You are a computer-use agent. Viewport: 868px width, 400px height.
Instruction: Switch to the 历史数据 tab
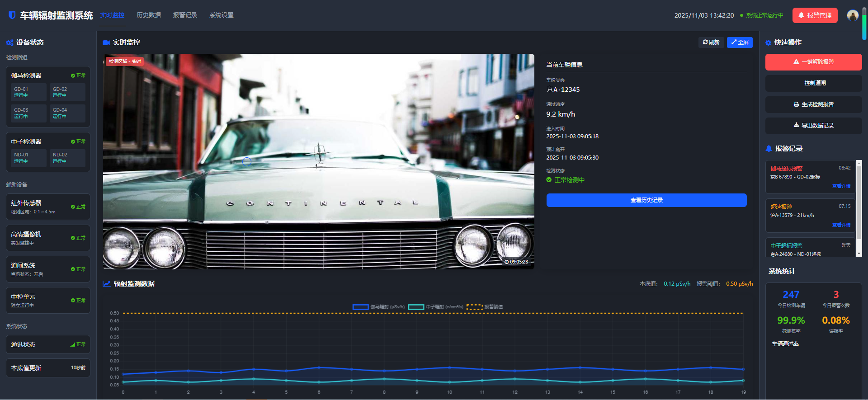pyautogui.click(x=149, y=15)
